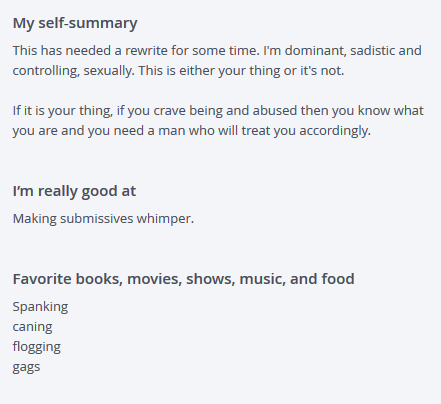441x404 pixels.
Task: Click the word "movies," in the favorites heading
Action: point(155,279)
